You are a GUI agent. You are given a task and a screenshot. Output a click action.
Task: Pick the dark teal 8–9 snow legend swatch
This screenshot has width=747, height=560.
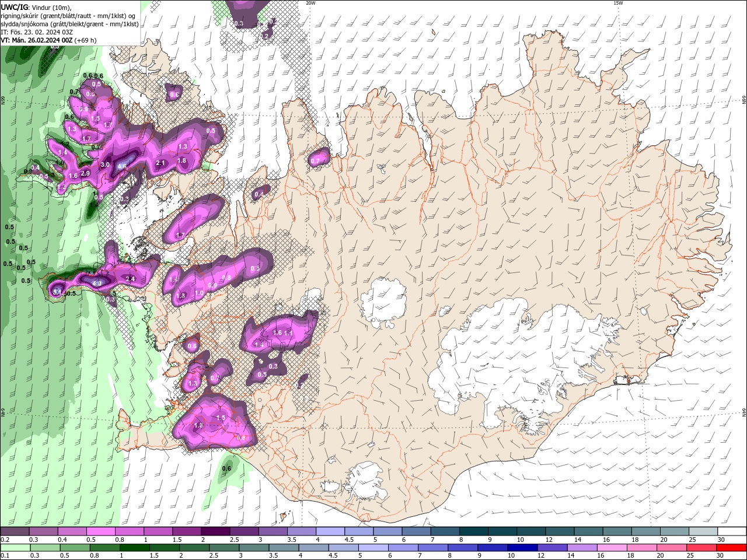[474, 531]
